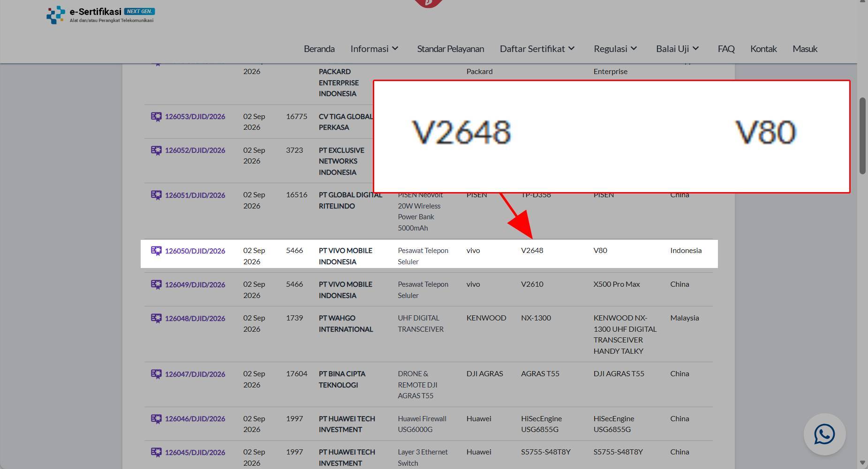Click certificate icon for 126047/DJID/2026

[156, 374]
